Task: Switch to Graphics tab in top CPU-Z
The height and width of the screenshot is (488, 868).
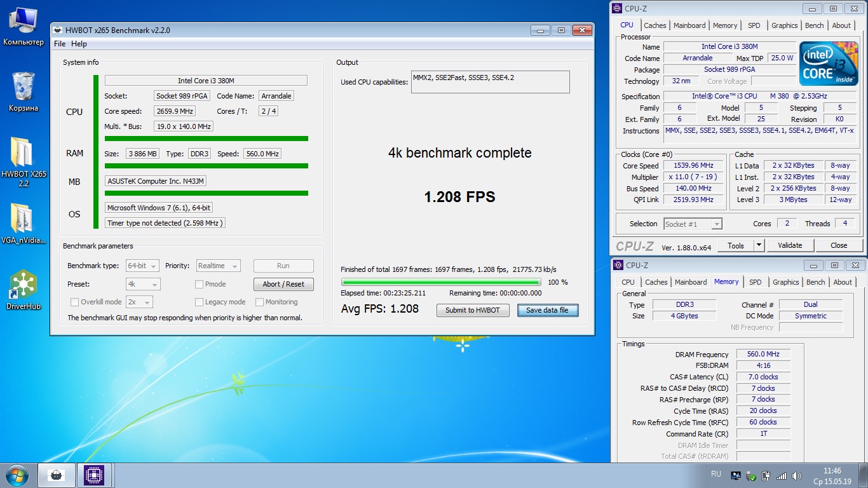Action: click(784, 25)
